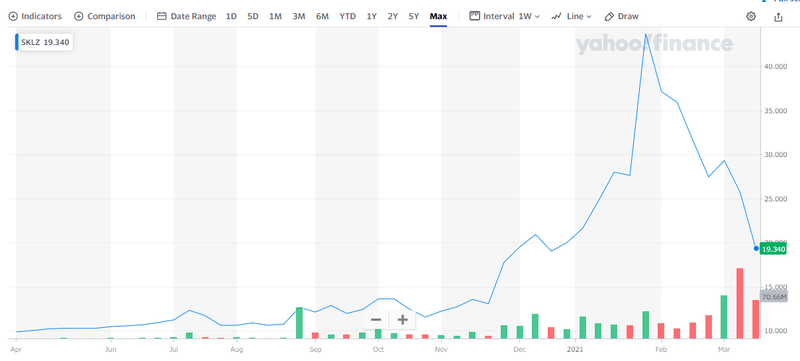Open chart settings gear icon
800x361 pixels.
(x=751, y=16)
